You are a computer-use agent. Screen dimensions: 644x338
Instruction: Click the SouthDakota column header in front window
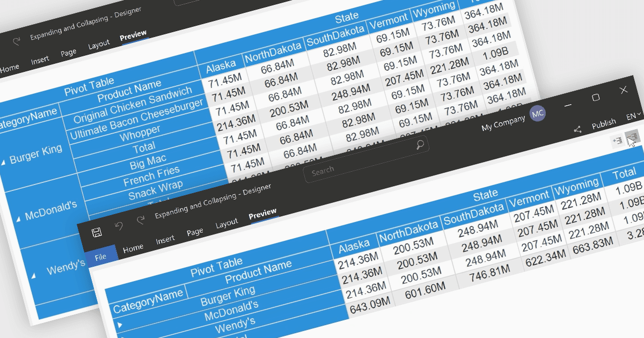(x=474, y=214)
